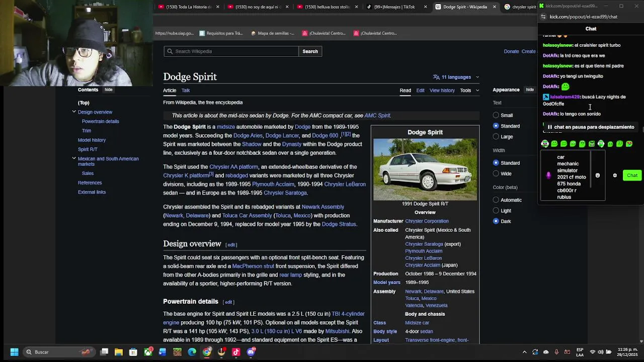Click the last colorful emote in emote row
Viewport: 644px width, 362px height.
(629, 144)
